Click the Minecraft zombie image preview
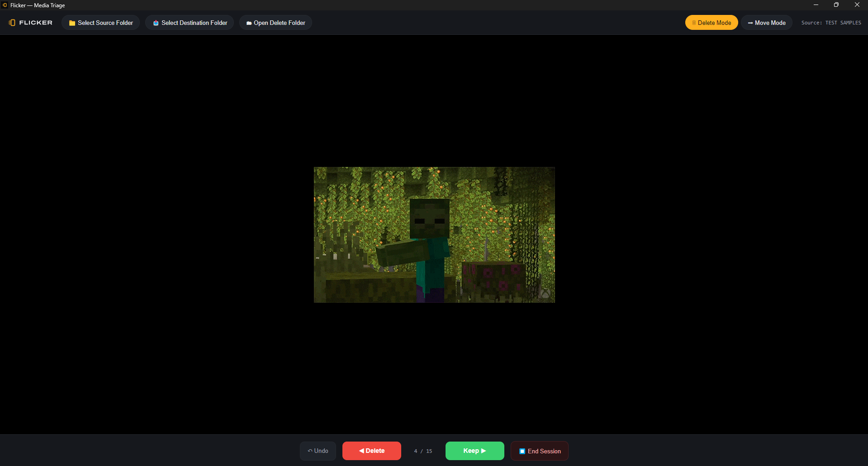 point(434,235)
